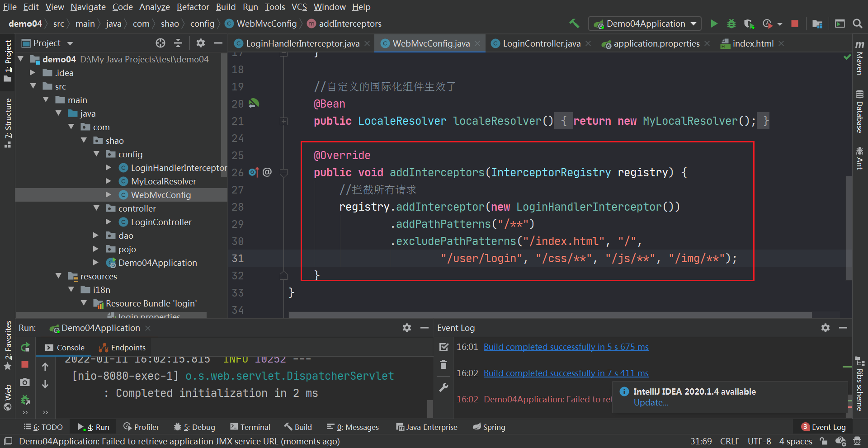Toggle the 4: Run tool window button
The image size is (868, 448).
94,427
